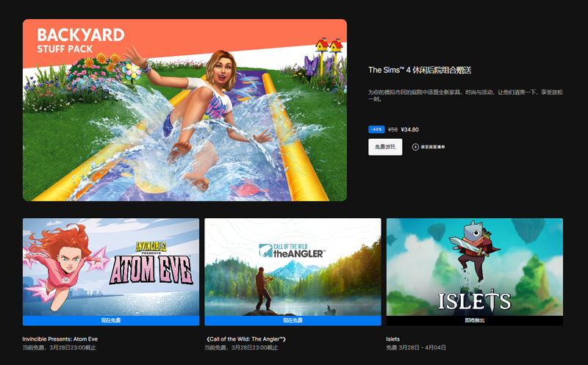The height and width of the screenshot is (365, 588).
Task: Click the Sims 4 pack description paragraph
Action: tap(465, 95)
